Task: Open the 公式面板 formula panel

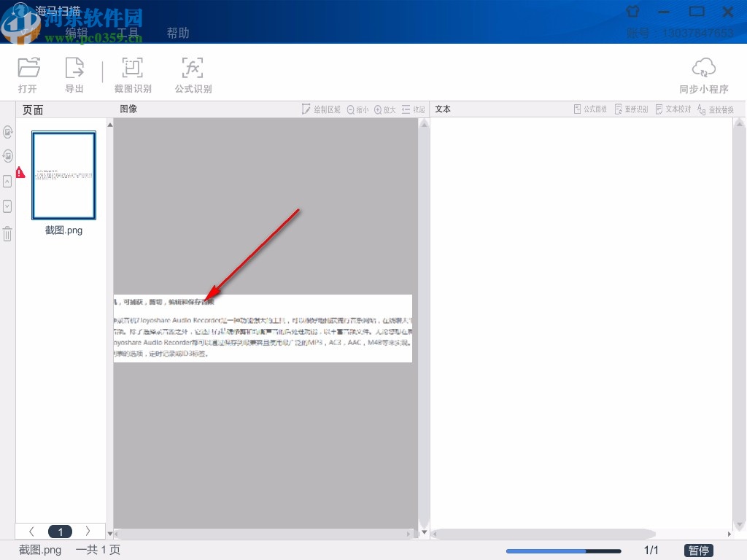Action: tap(590, 109)
